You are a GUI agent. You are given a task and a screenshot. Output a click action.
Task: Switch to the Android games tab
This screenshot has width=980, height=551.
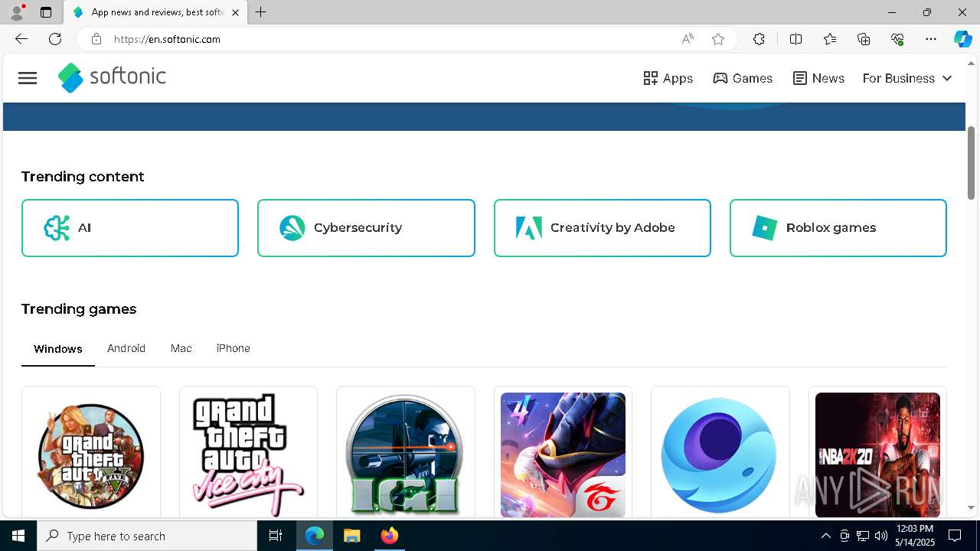[x=126, y=348]
